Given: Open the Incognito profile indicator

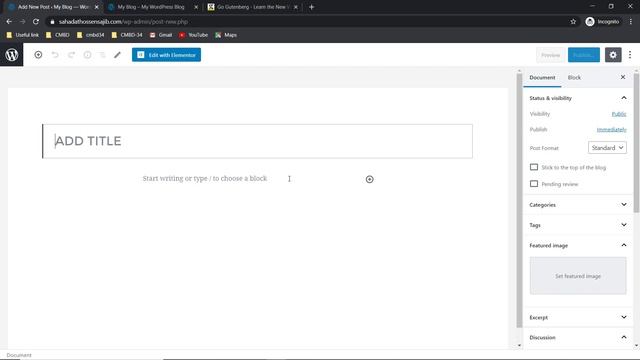Looking at the screenshot, I should (x=602, y=22).
